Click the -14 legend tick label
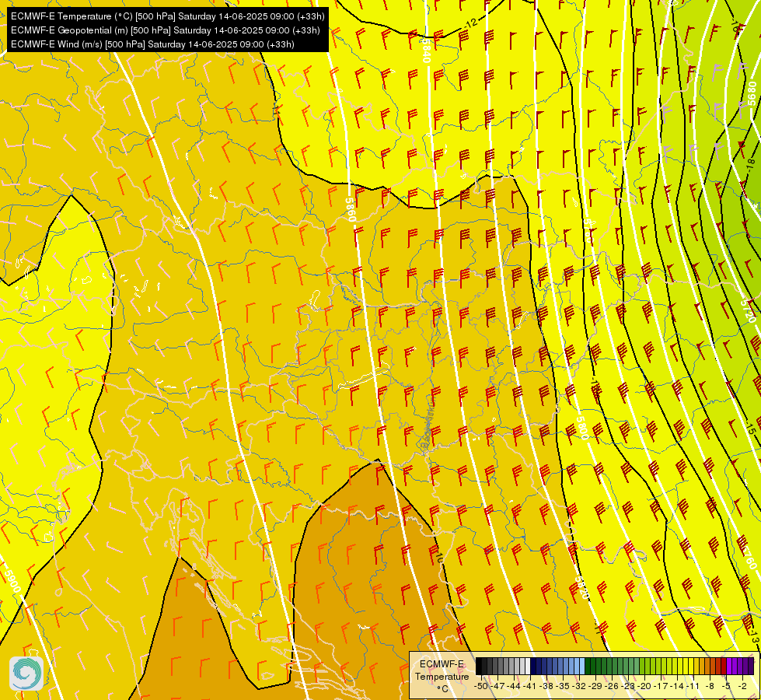 pyautogui.click(x=677, y=687)
